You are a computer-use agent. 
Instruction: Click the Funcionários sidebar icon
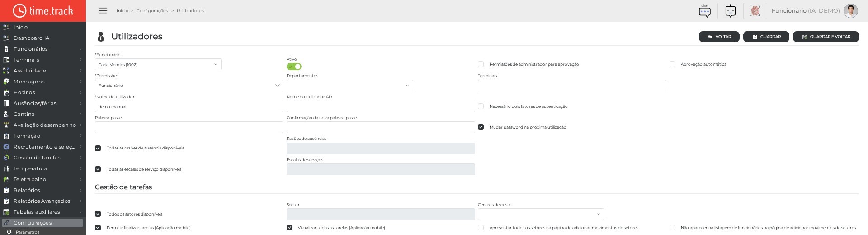[6, 49]
